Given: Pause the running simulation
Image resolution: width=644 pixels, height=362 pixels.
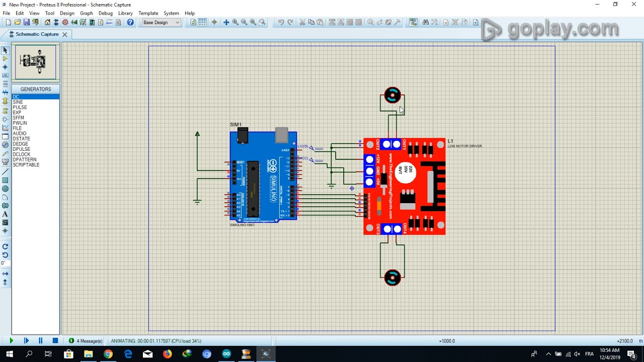Looking at the screenshot, I should [41, 341].
